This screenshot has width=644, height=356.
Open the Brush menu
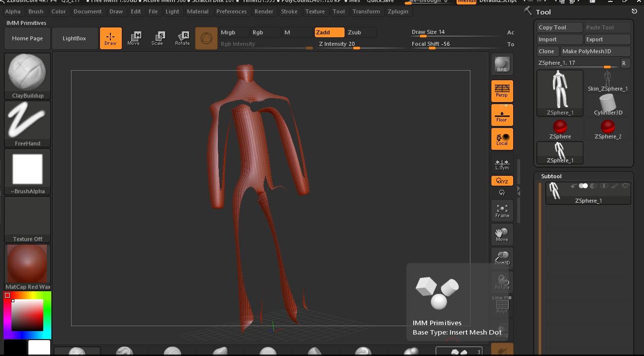[x=36, y=11]
